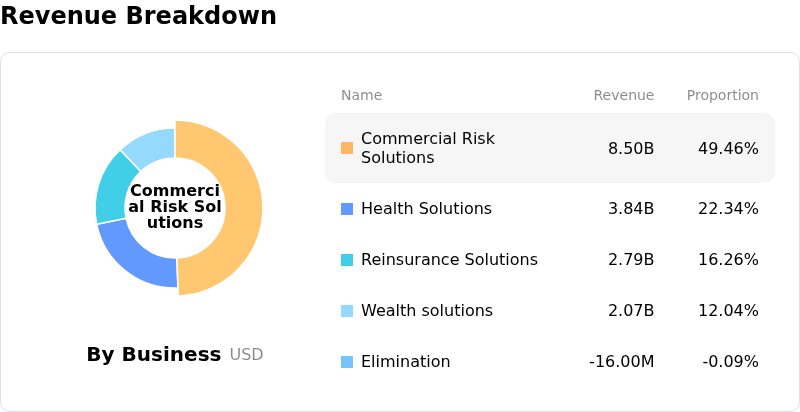Click the Name column header
Screen dimensions: 800x412
[361, 96]
